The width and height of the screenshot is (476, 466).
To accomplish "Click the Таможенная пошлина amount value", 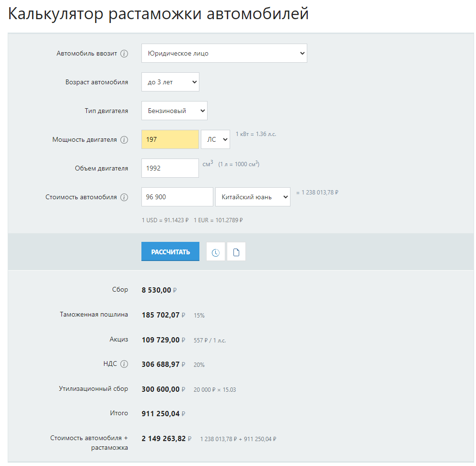I will tap(161, 315).
